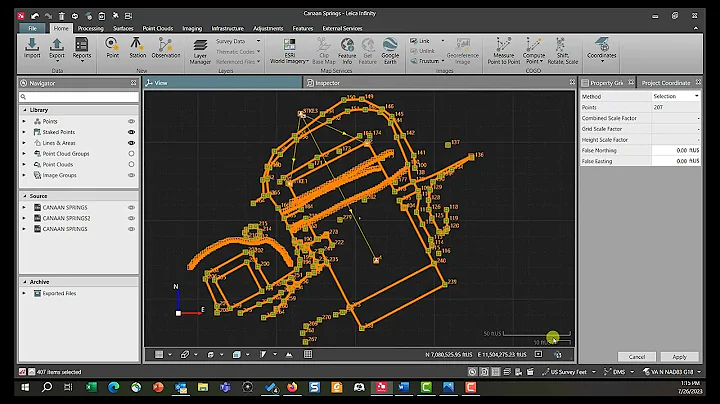Open the Coordinates tool in the ribbon
720x404 pixels.
(603, 46)
